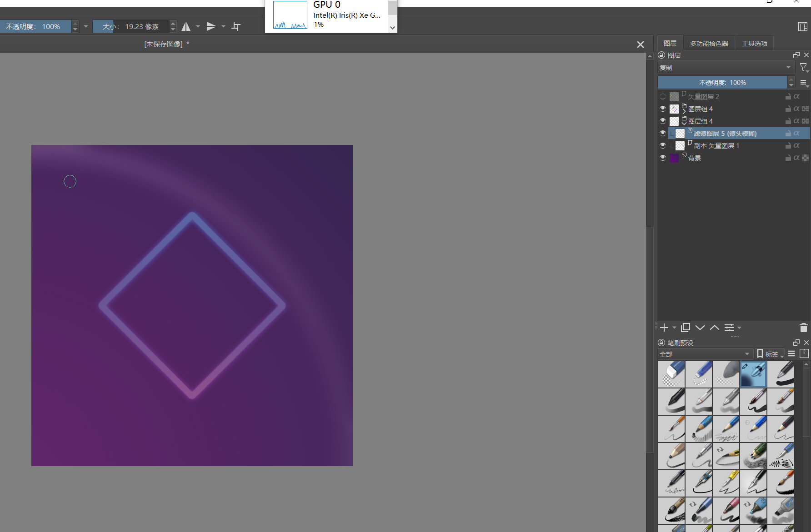
Task: Open dropdown arrow next to add-layer plus
Action: (674, 328)
